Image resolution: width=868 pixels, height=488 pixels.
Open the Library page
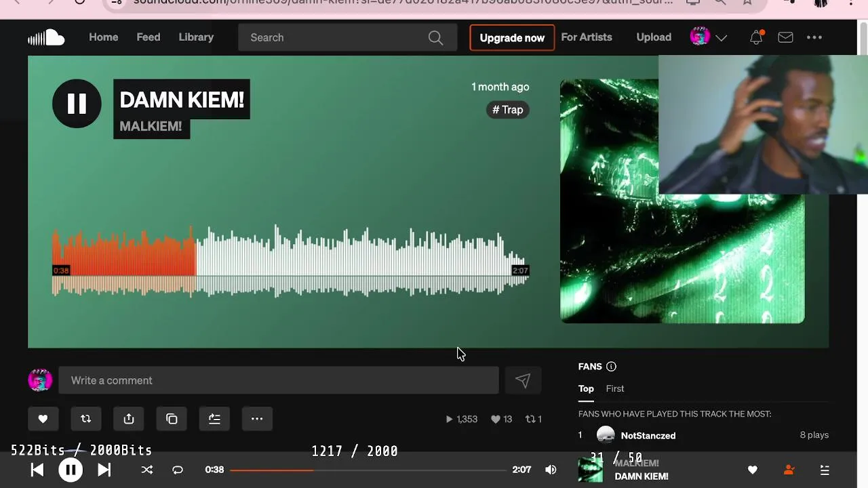point(196,37)
